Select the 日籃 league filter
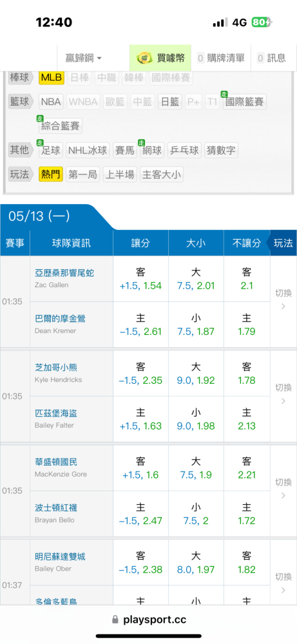 (170, 102)
